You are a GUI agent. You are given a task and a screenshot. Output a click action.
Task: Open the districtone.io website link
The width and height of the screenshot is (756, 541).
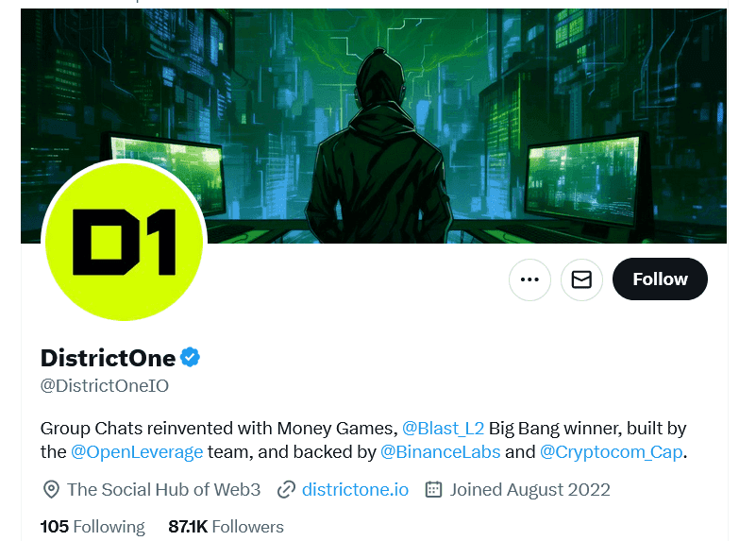(356, 489)
